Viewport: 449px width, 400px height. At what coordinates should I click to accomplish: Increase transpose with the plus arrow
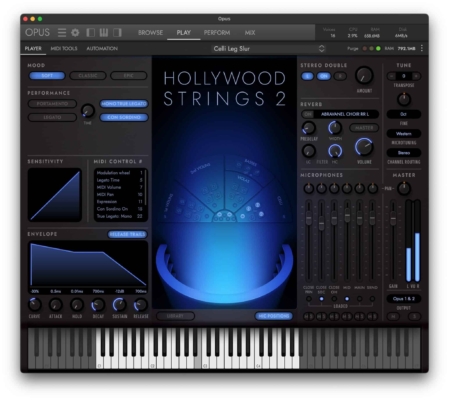tap(416, 76)
